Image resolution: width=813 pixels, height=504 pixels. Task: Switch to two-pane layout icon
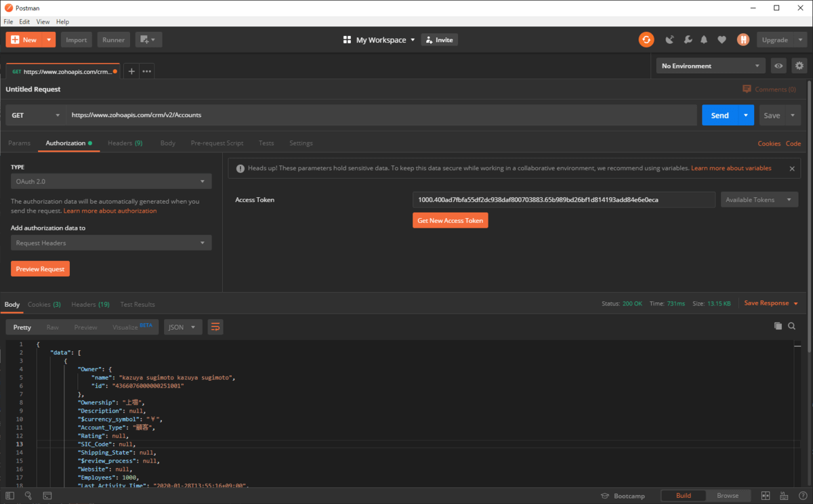pyautogui.click(x=766, y=496)
